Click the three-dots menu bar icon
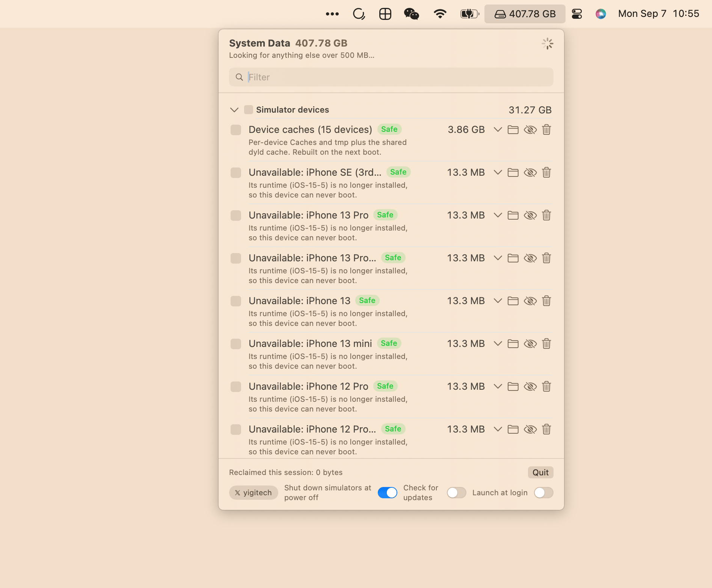The image size is (712, 588). coord(332,14)
